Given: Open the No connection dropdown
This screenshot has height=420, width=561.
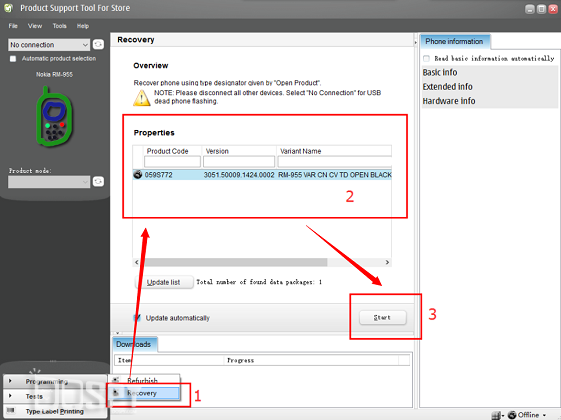Looking at the screenshot, I should point(49,45).
